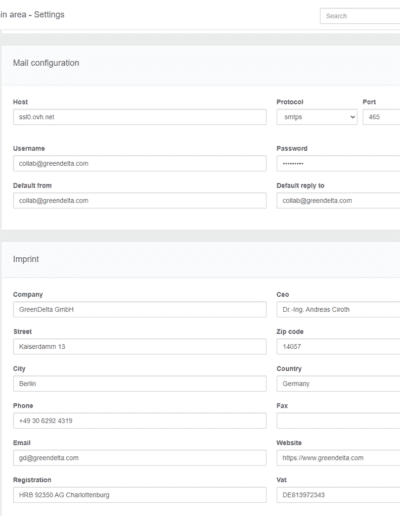This screenshot has height=516, width=400.
Task: Click the Search field at top
Action: (360, 16)
